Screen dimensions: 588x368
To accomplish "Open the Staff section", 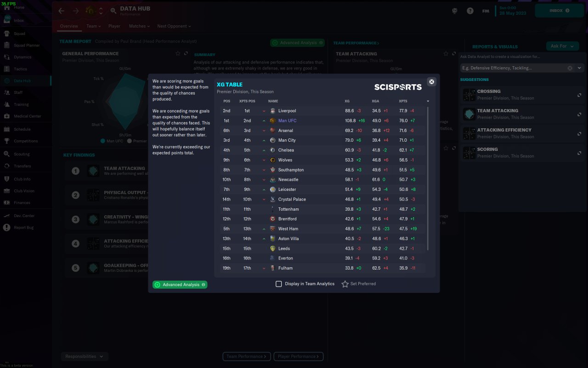I will (x=18, y=92).
